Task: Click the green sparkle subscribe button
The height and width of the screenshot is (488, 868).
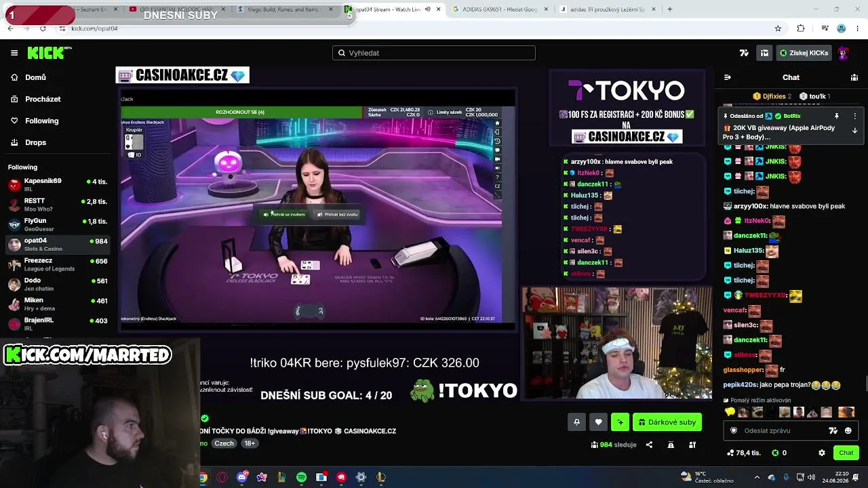Action: (620, 422)
